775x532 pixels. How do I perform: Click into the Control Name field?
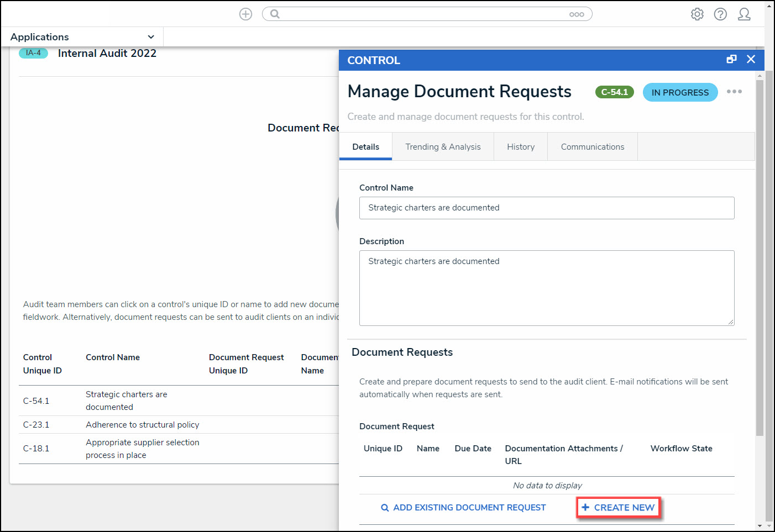546,208
